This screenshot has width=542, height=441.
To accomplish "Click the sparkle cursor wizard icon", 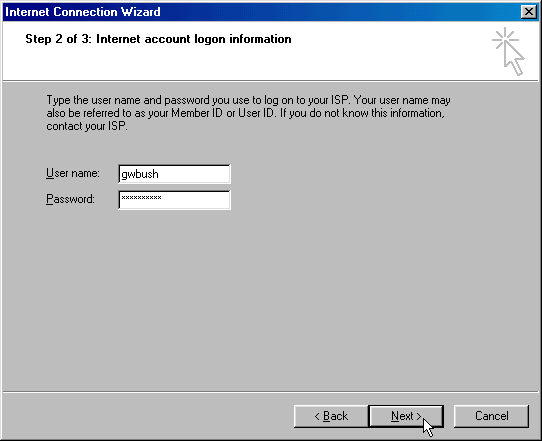I will [508, 51].
